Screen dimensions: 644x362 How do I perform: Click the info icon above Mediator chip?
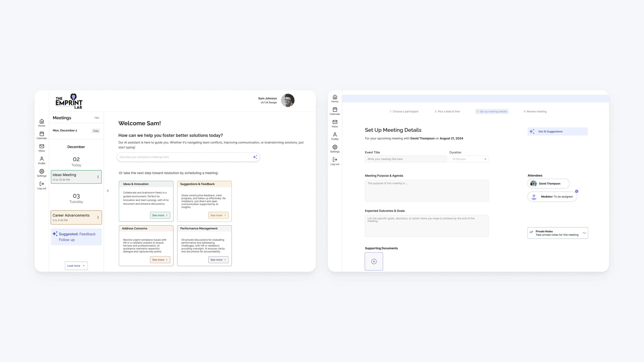tap(577, 191)
